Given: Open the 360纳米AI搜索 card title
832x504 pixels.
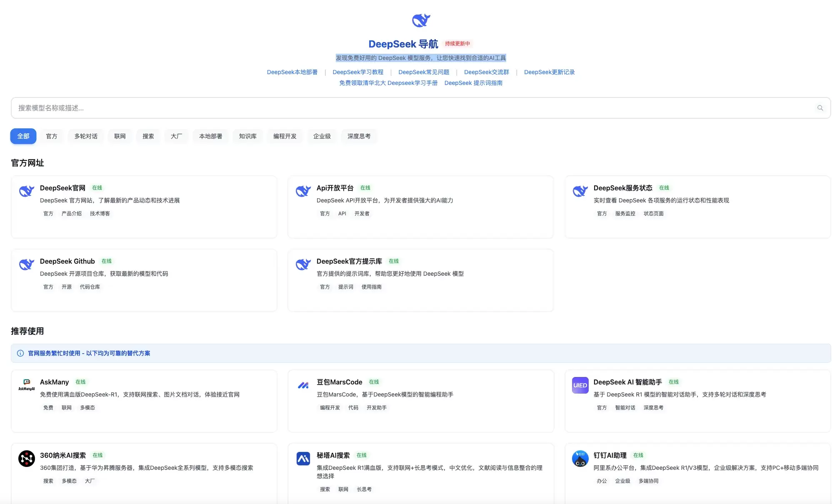Looking at the screenshot, I should pos(63,455).
